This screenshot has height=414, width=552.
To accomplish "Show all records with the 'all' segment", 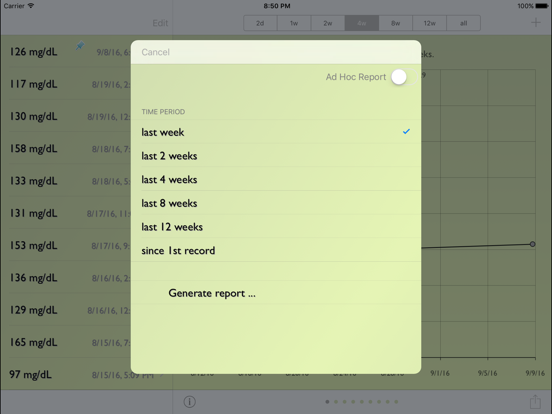I will pos(463,23).
